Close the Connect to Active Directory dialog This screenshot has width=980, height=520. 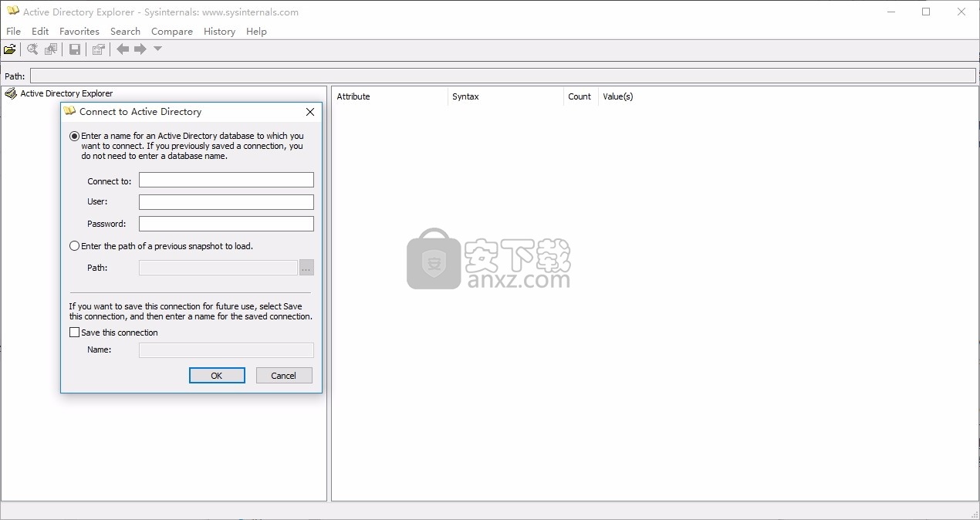point(310,112)
